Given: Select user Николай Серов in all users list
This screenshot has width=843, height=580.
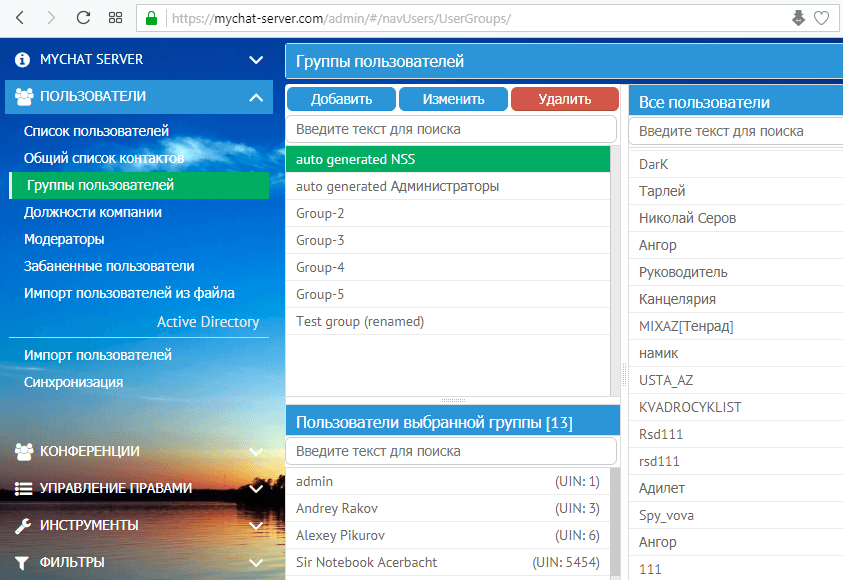Looking at the screenshot, I should pos(687,218).
